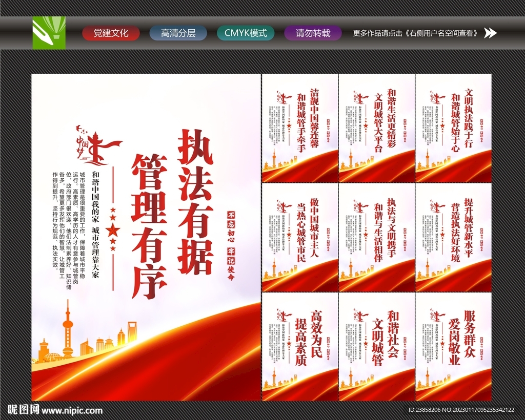525x420 pixels.
Task: Click the 不忘初心 牢记使命 slogan on the main poster
Action: [231, 246]
